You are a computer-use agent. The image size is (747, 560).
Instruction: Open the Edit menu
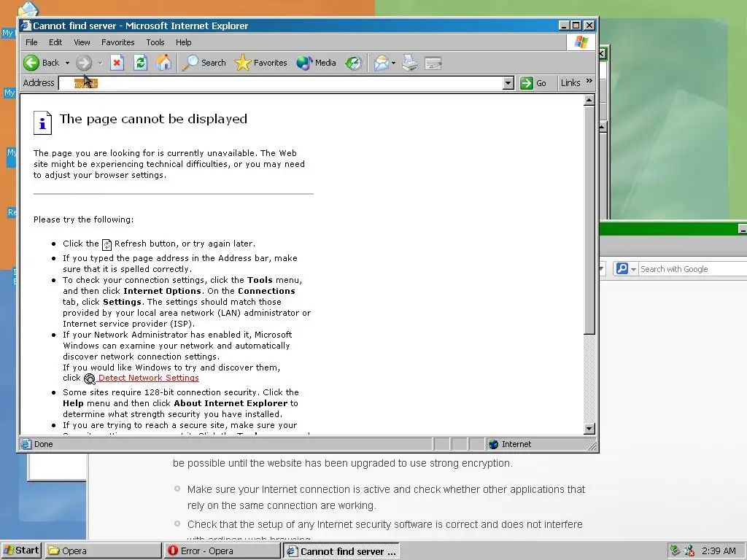(55, 42)
